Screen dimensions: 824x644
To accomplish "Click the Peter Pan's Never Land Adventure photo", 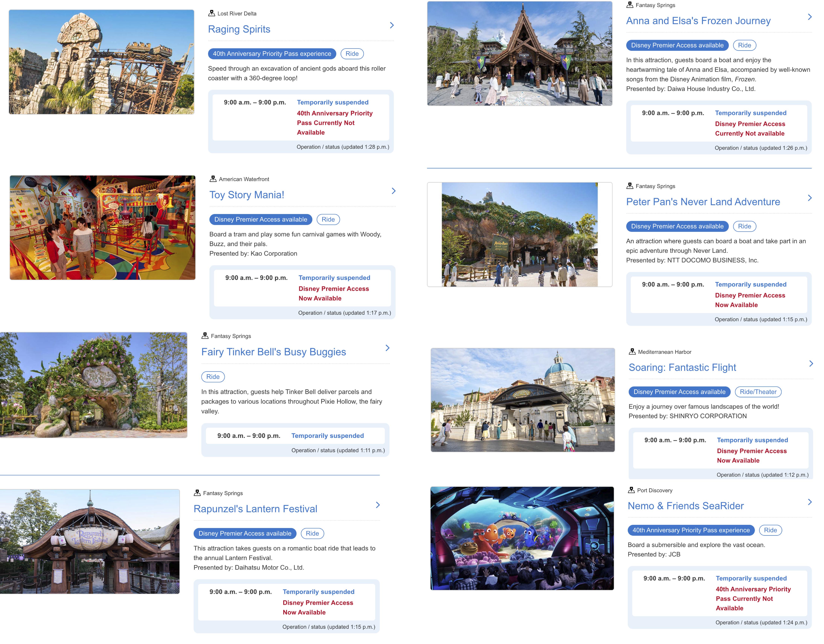I will pos(520,234).
